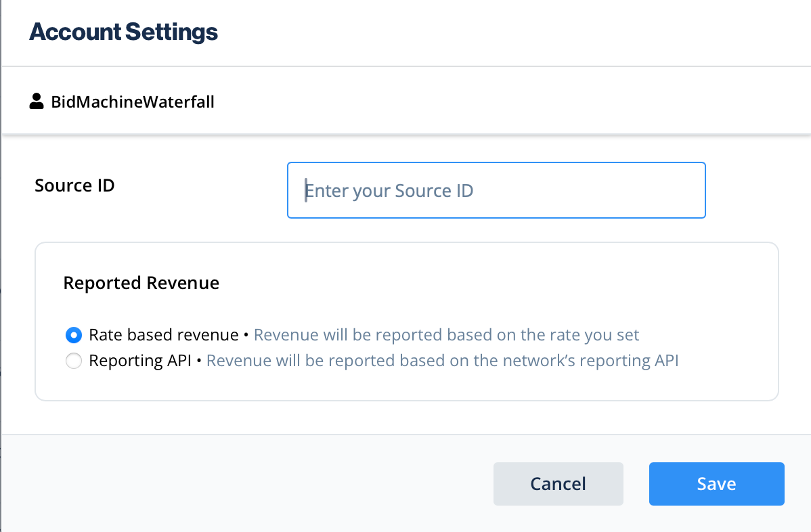The width and height of the screenshot is (811, 532).
Task: Focus the Source ID input field
Action: (x=496, y=190)
